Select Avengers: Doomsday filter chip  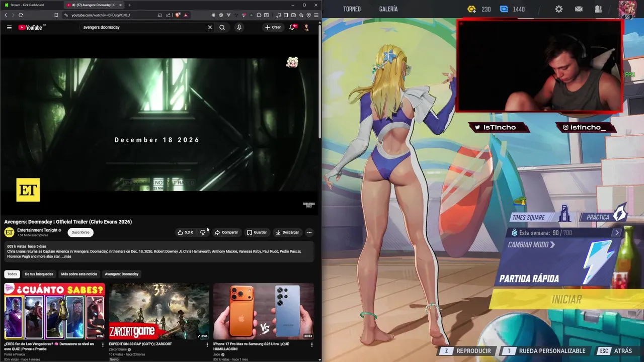tap(121, 274)
